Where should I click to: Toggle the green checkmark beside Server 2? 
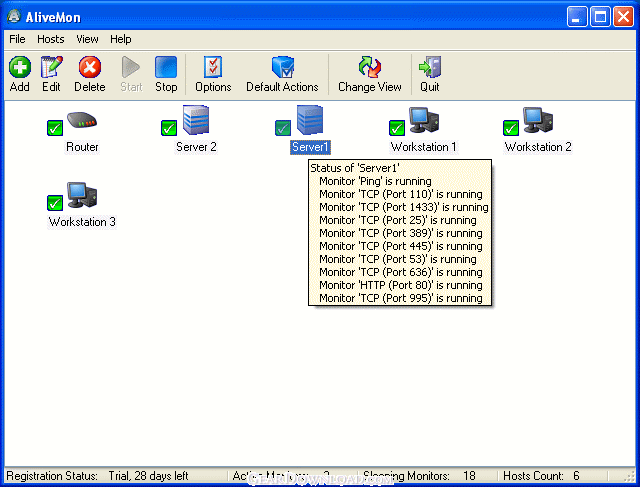(x=169, y=128)
